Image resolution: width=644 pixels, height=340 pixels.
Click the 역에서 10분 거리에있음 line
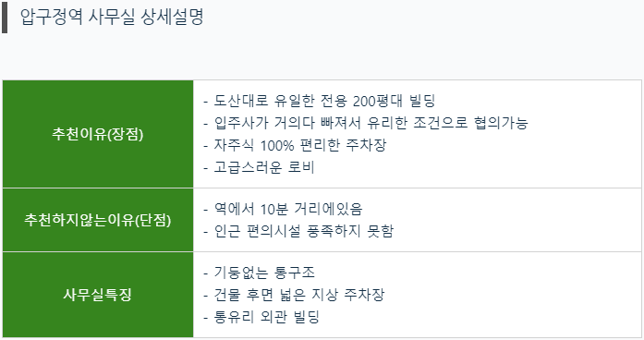[283, 210]
